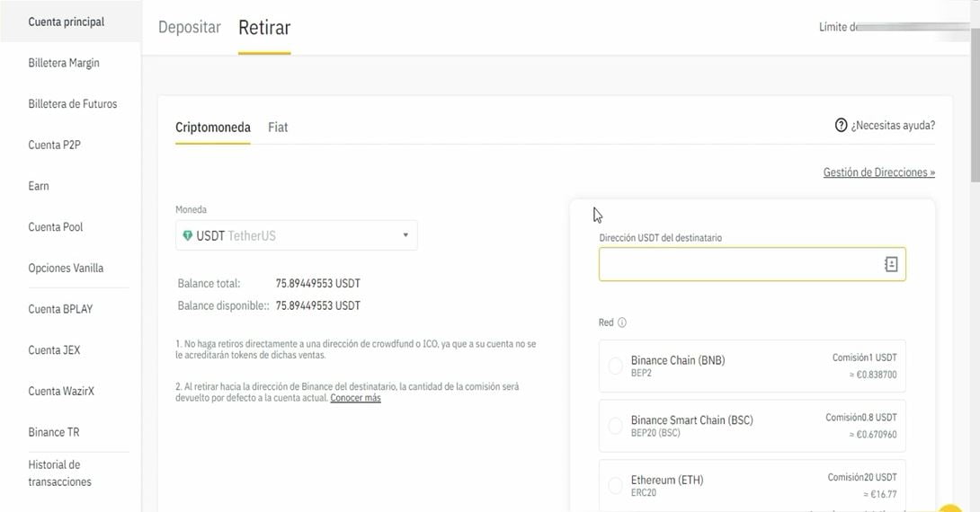Select Binance Chain (BNB) network radio button
The height and width of the screenshot is (512, 980).
pyautogui.click(x=616, y=366)
